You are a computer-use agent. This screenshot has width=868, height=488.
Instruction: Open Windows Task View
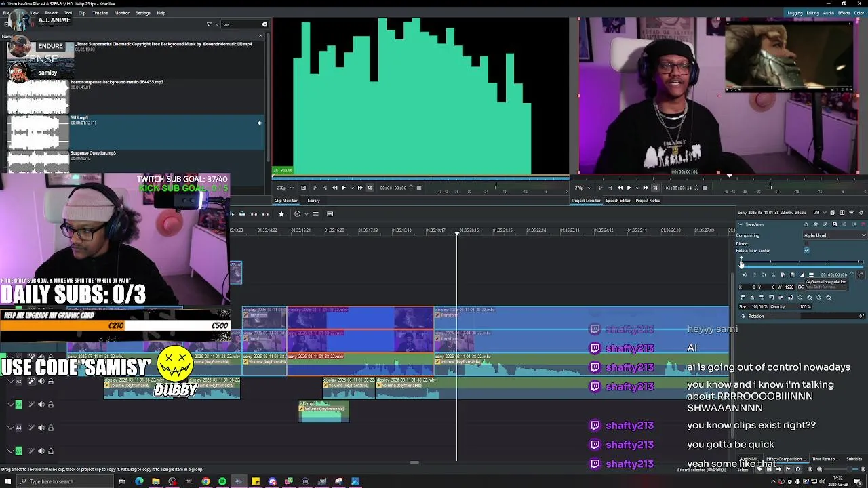click(122, 481)
